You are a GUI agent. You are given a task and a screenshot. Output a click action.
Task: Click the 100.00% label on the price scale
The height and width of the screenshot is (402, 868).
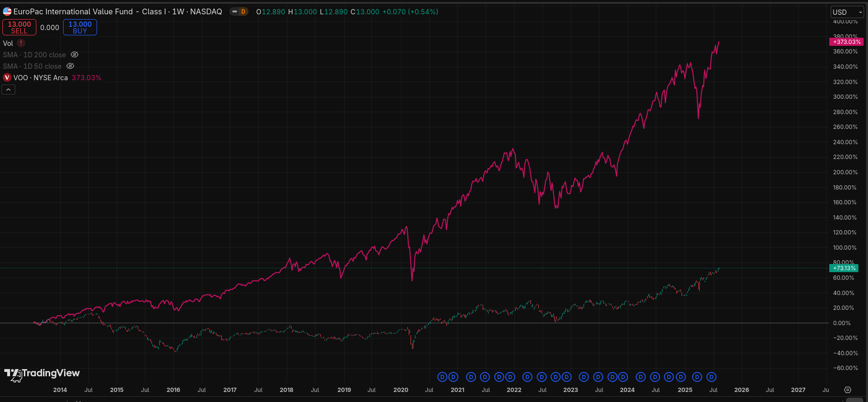click(845, 247)
